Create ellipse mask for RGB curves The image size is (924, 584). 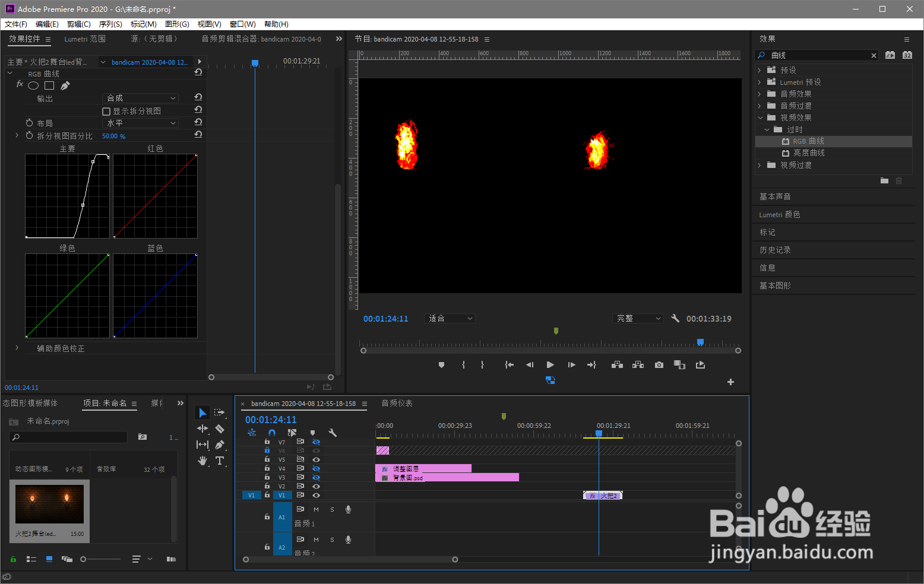(33, 85)
